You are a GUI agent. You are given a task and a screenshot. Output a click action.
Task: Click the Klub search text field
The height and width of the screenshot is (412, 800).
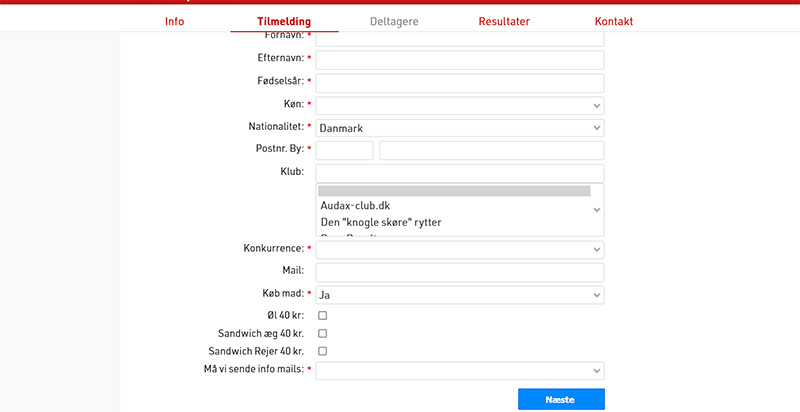coord(459,173)
